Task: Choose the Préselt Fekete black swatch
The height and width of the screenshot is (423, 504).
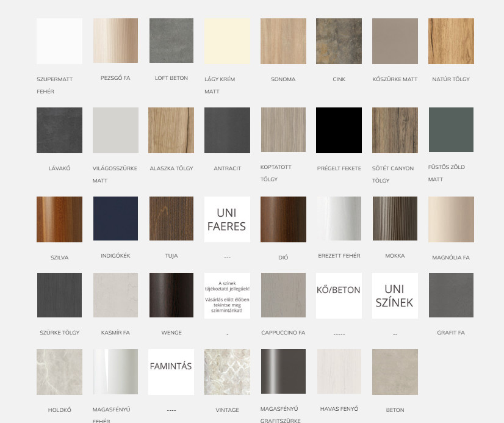Action: tap(339, 130)
